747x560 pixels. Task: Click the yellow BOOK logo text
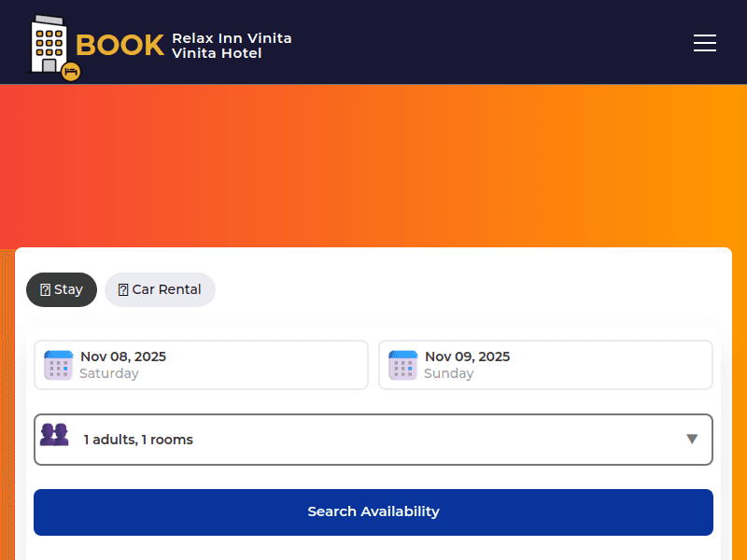[120, 45]
